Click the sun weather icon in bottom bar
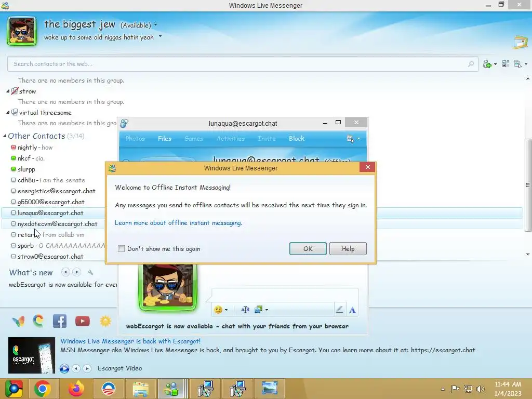Image resolution: width=532 pixels, height=399 pixels. [x=105, y=321]
